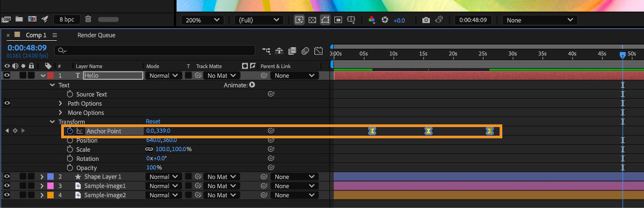Show snapshot icon in viewer
This screenshot has width=644, height=208.
(x=438, y=20)
